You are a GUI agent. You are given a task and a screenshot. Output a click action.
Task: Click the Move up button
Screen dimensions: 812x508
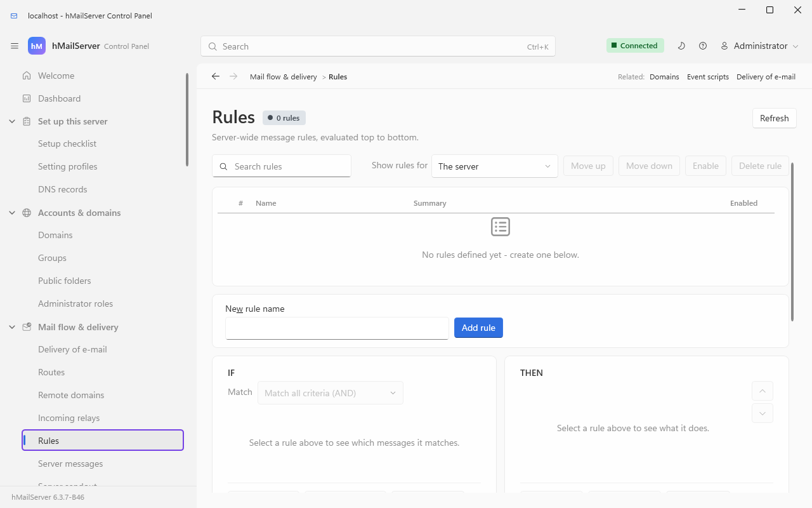click(588, 166)
